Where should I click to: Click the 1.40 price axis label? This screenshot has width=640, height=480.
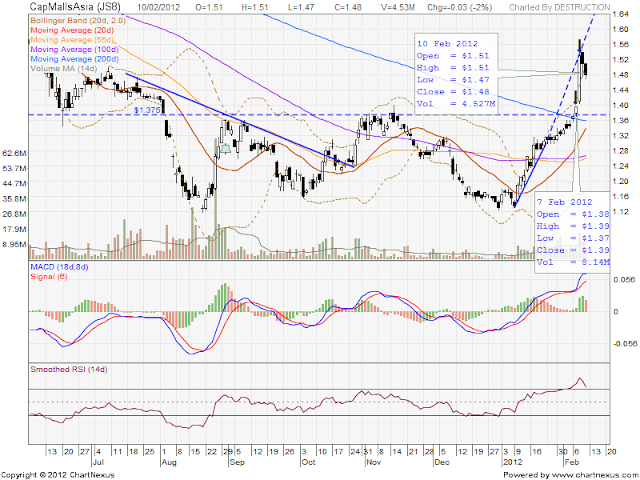pyautogui.click(x=620, y=105)
